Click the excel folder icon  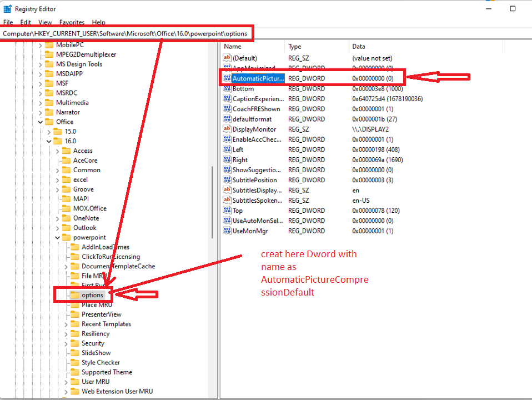click(x=67, y=179)
